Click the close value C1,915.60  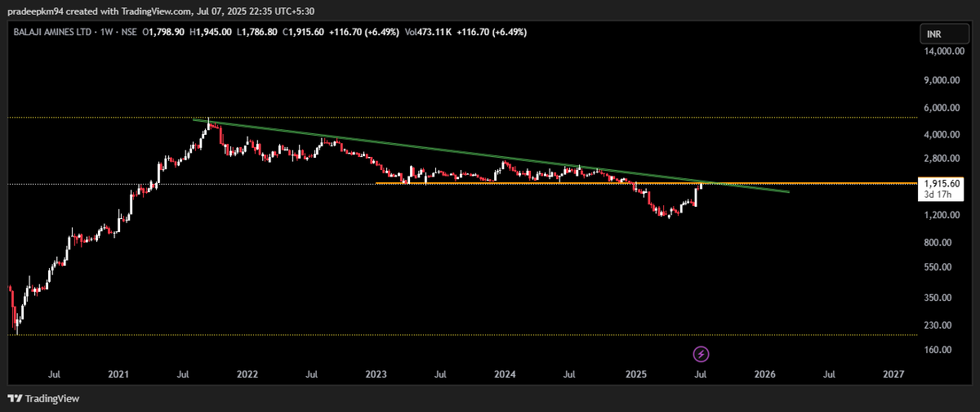pyautogui.click(x=305, y=32)
